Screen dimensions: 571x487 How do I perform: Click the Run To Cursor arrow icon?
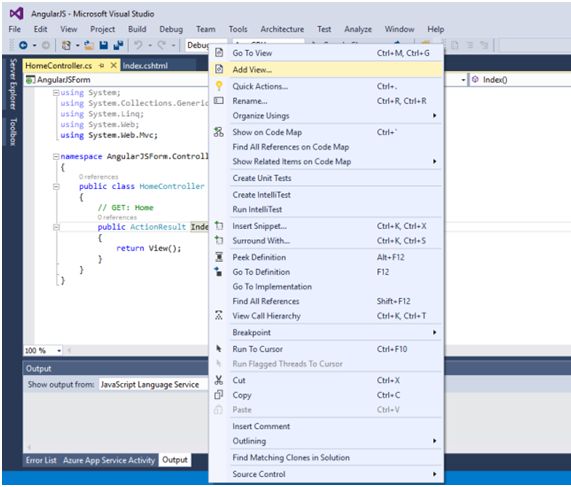[x=219, y=349]
